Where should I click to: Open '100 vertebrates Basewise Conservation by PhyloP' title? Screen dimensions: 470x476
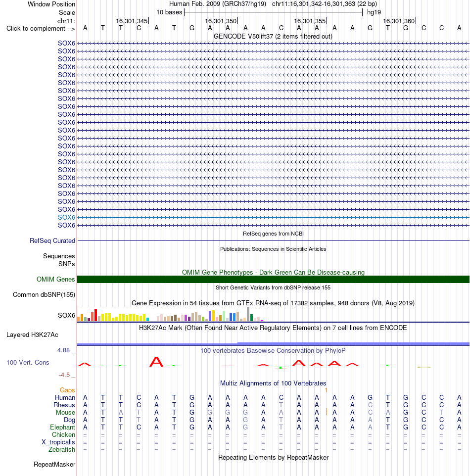click(x=273, y=351)
